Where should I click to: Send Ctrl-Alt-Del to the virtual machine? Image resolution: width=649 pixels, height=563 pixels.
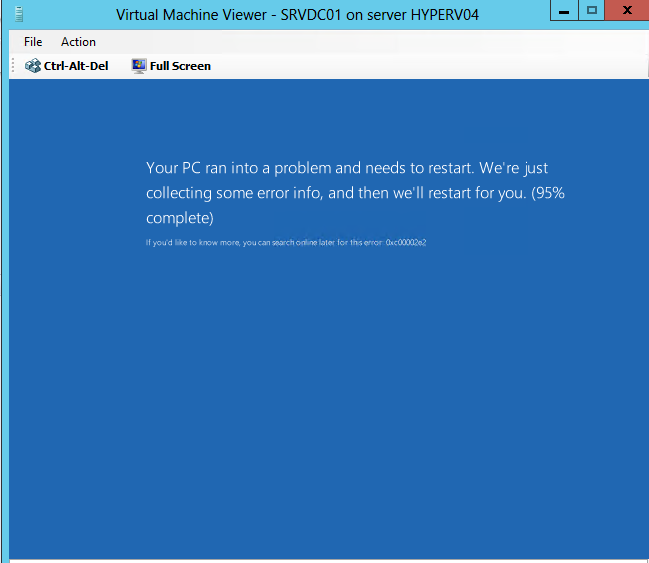point(67,66)
